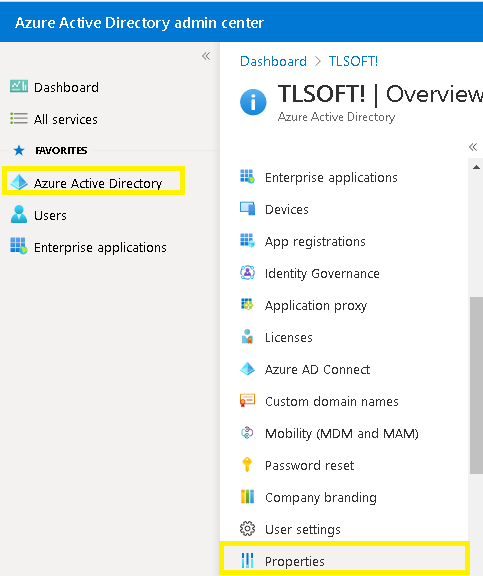
Task: Click the Azure Active Directory subtitle text
Action: (336, 117)
